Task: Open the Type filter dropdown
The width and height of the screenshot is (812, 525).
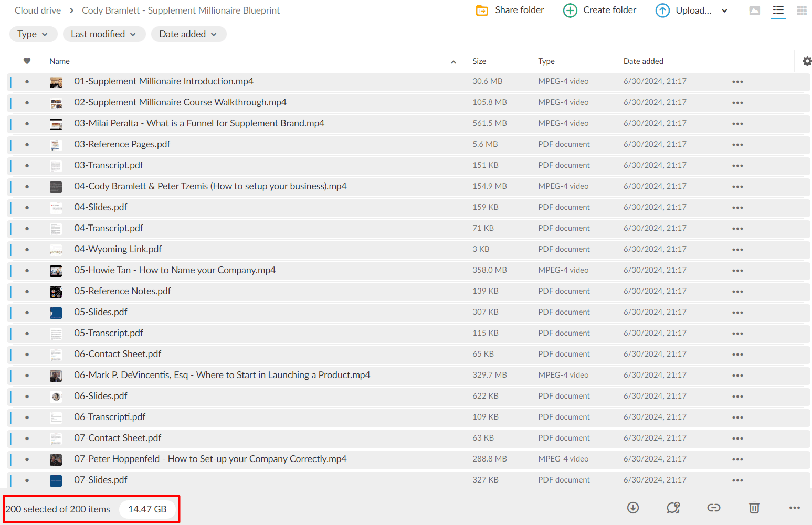Action: tap(33, 34)
